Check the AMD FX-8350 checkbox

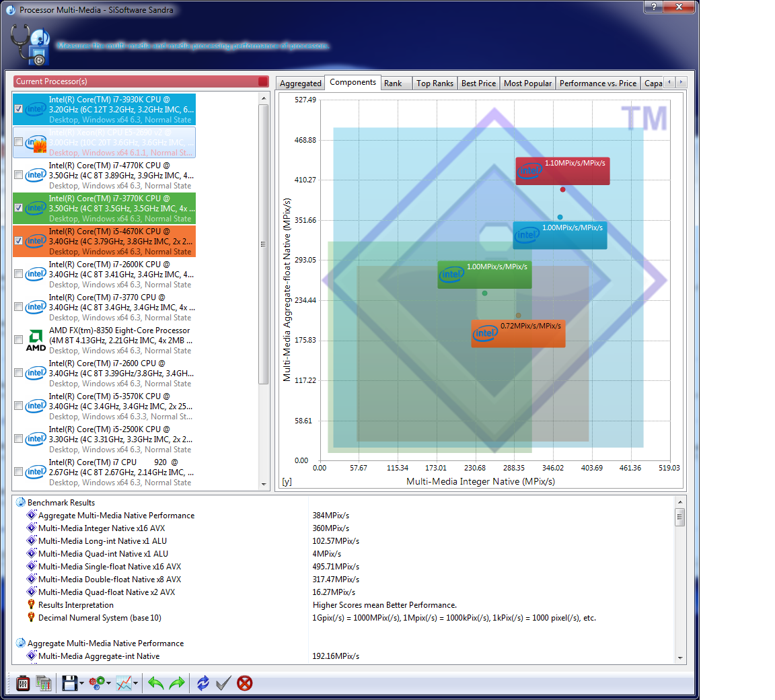click(x=18, y=340)
